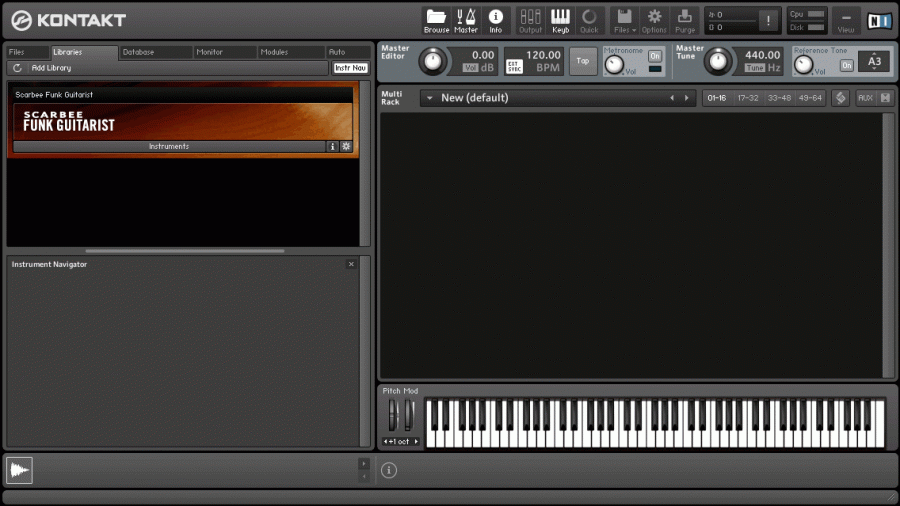Image resolution: width=900 pixels, height=506 pixels.
Task: Show the AUX channels
Action: pos(865,98)
